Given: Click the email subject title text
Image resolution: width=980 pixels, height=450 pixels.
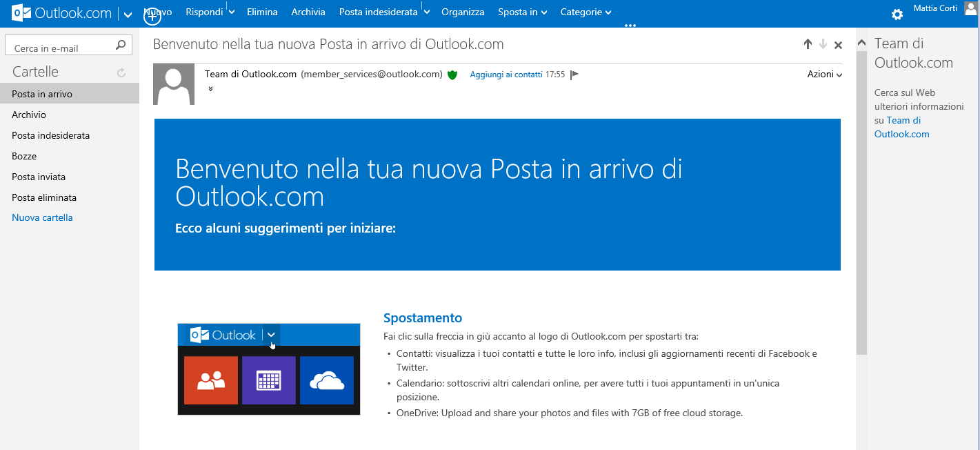Looking at the screenshot, I should coord(328,44).
